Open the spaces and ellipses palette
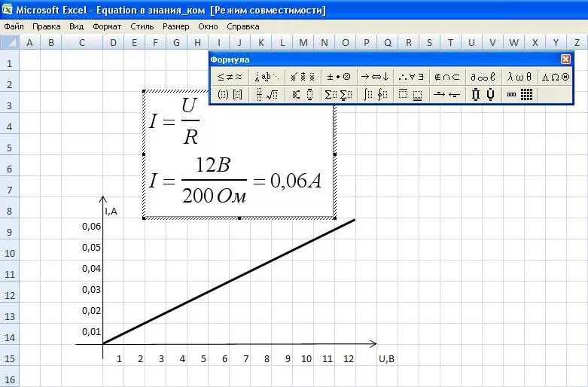This screenshot has height=387, width=588. point(267,77)
